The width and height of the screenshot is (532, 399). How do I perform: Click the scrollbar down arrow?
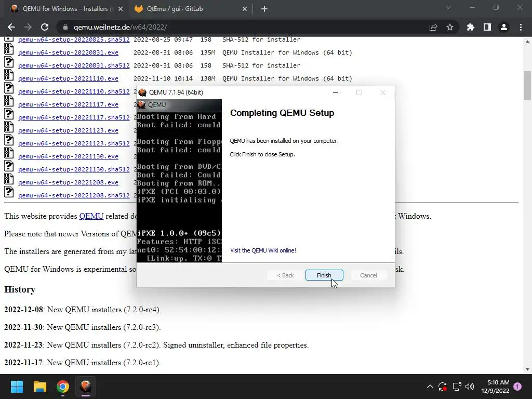(527, 369)
